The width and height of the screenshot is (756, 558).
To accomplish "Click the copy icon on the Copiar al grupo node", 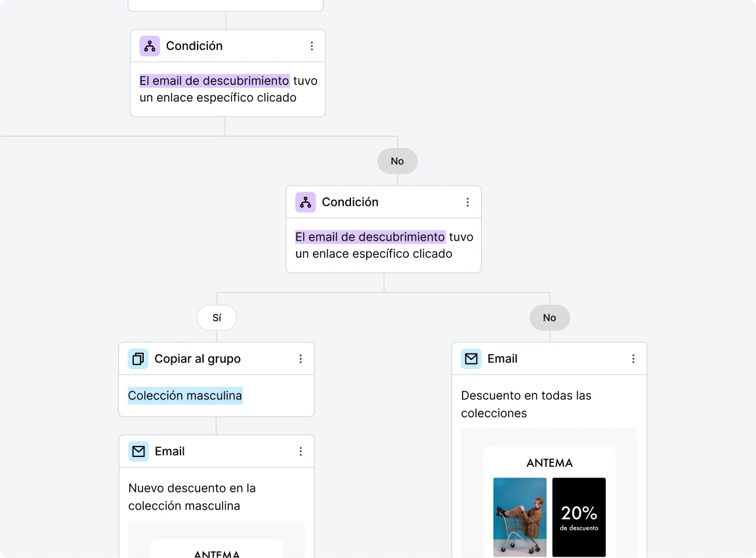I will click(x=138, y=359).
